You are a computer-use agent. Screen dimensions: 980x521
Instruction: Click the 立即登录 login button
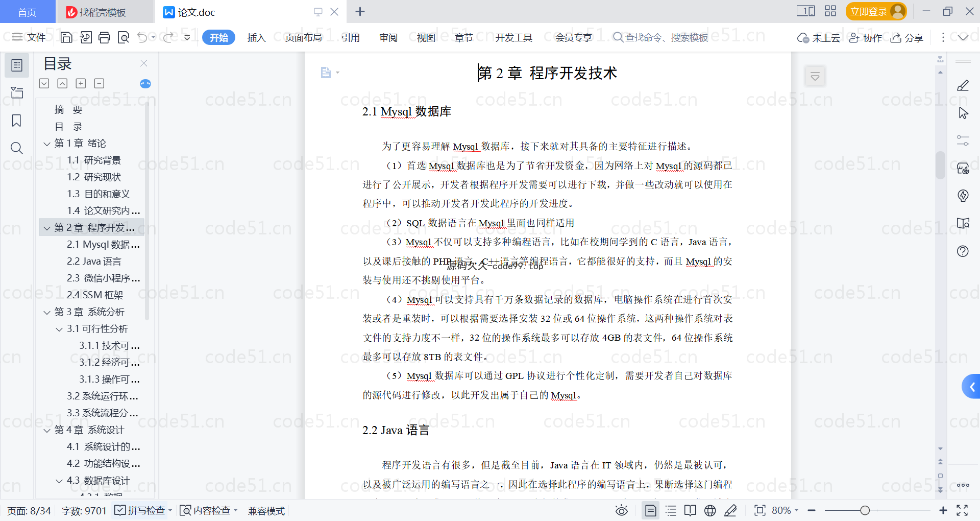[876, 11]
